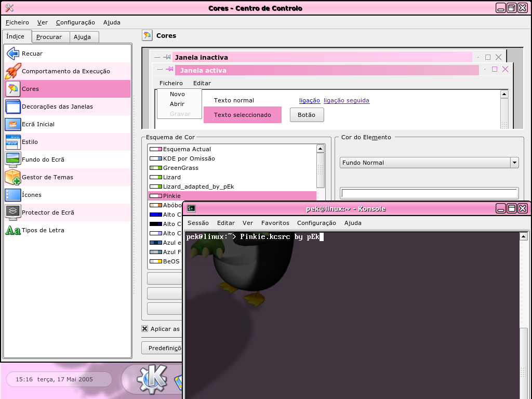Open Konsole's Configuração menu
Viewport: 532px width, 399px height.
[316, 223]
